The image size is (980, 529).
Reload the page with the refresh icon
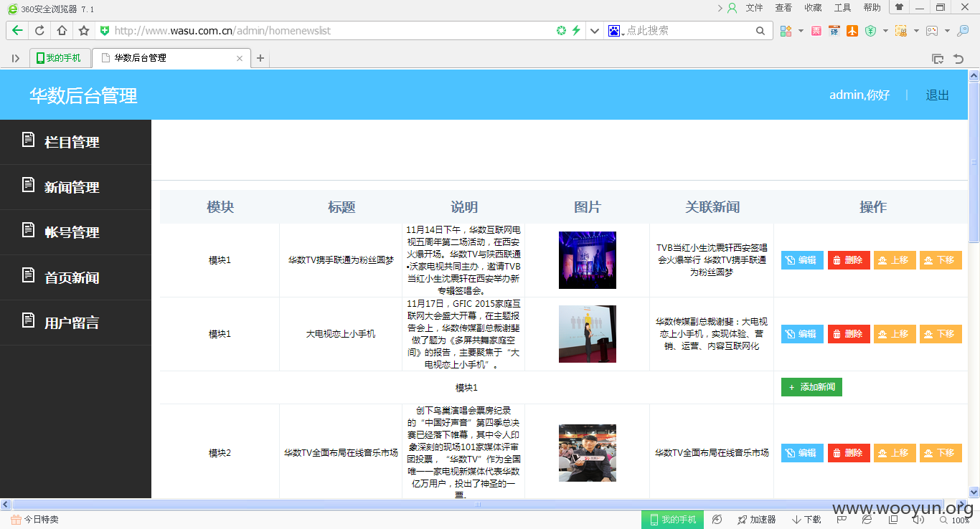[x=39, y=31]
